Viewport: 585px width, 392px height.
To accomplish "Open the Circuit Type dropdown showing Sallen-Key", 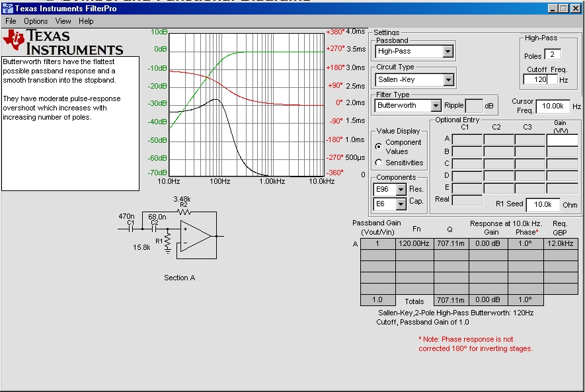I will 448,79.
